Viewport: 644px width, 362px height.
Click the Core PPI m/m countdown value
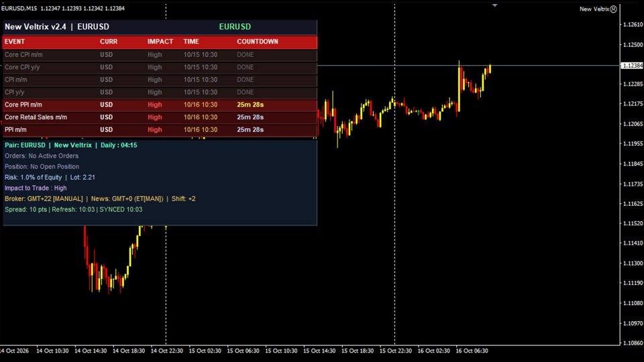pyautogui.click(x=250, y=105)
